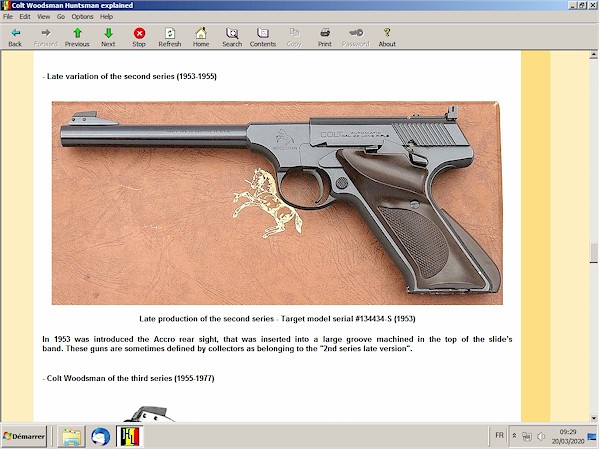Go back using the Back arrow
The width and height of the screenshot is (600, 450).
[x=15, y=37]
